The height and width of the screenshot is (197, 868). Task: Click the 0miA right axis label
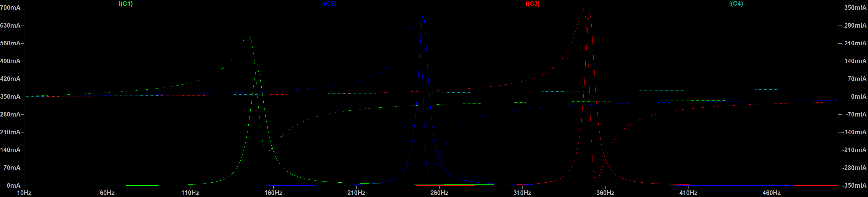pos(859,97)
